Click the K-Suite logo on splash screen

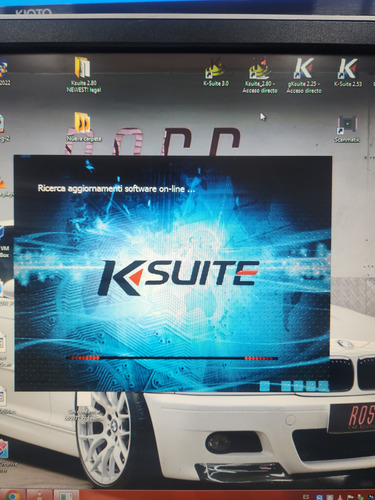coord(178,277)
